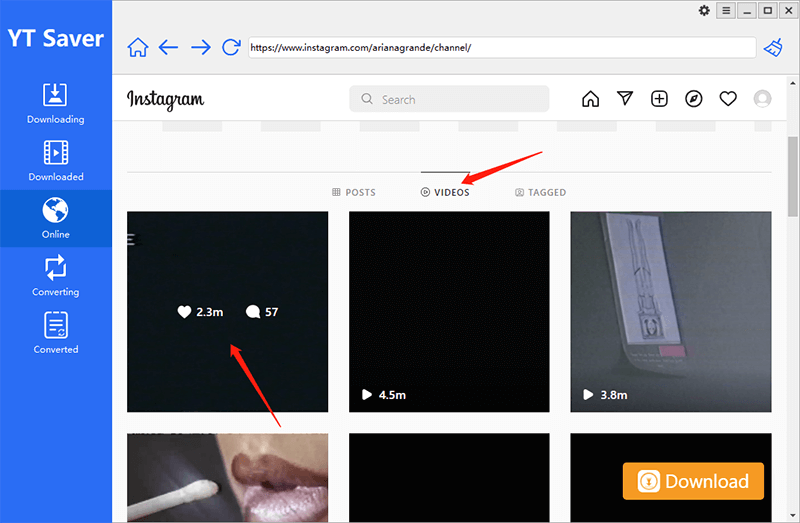Viewport: 800px width, 523px height.
Task: Switch to the POSTS tab
Action: [x=354, y=192]
